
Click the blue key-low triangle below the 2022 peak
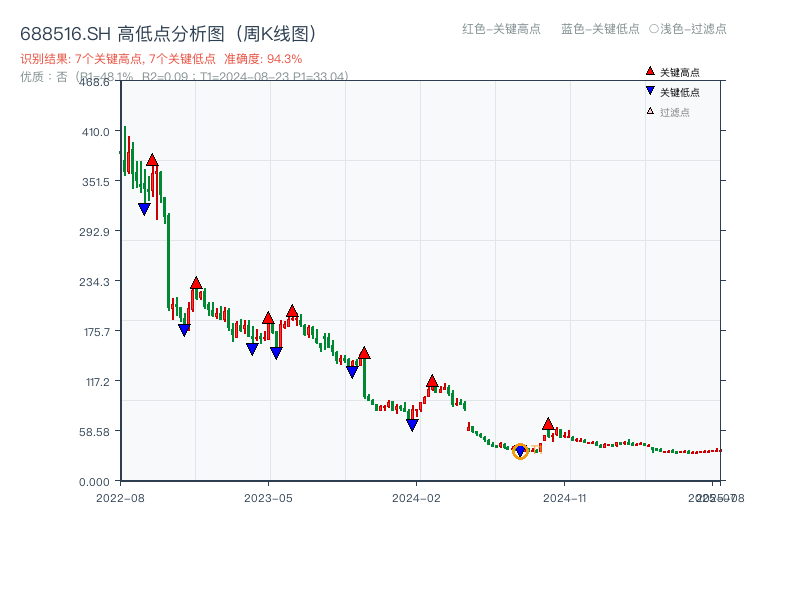click(144, 207)
